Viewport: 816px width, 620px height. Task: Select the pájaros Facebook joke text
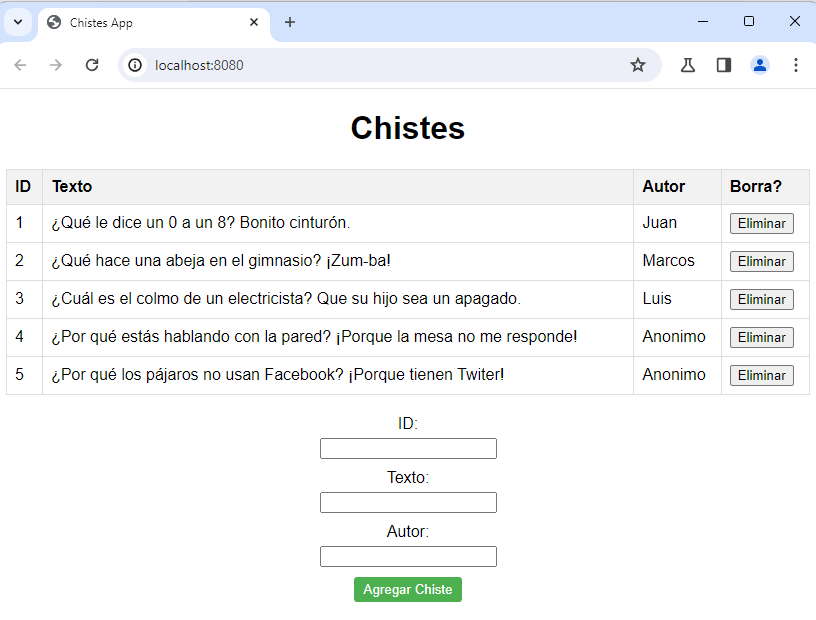point(277,375)
